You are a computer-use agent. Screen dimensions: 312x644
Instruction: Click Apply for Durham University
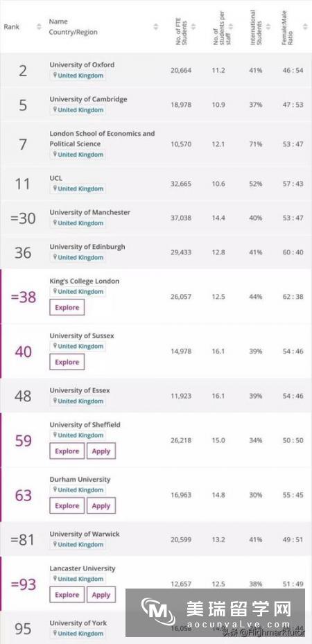coord(101,505)
